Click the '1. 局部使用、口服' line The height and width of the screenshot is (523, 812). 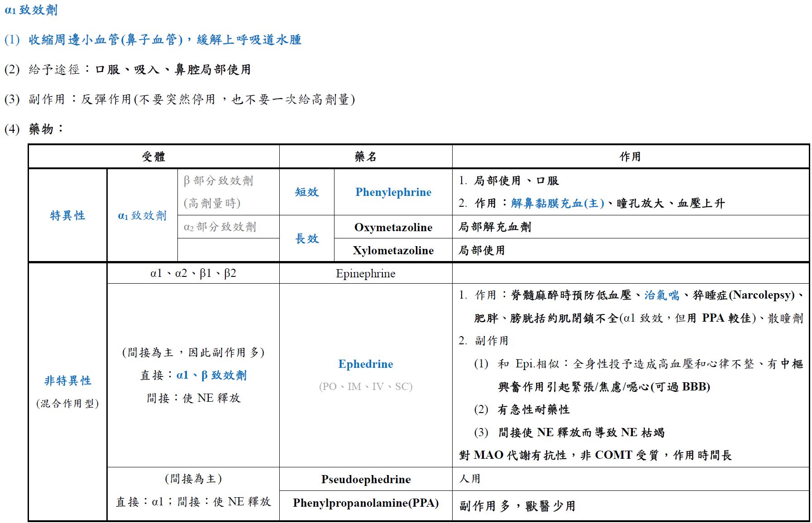pos(509,181)
